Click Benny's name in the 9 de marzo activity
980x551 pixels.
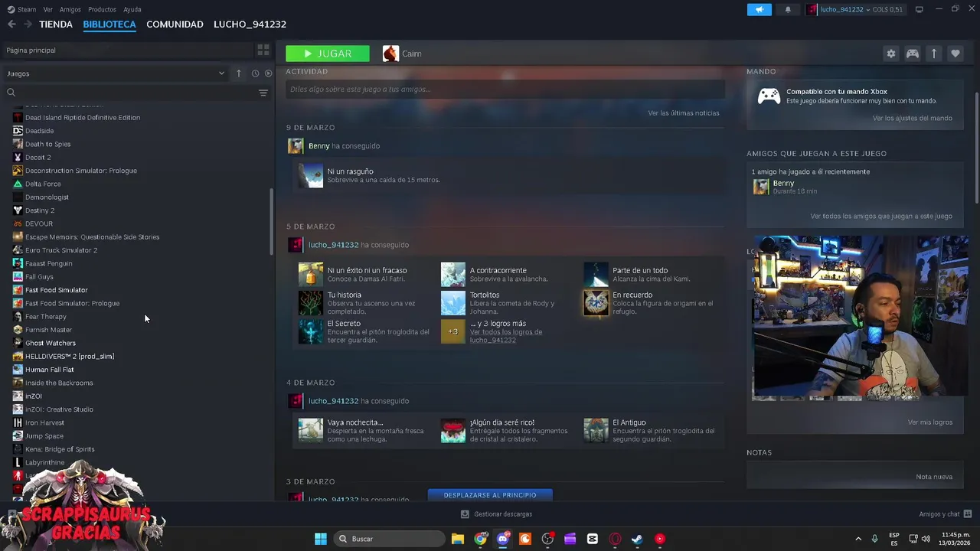[x=318, y=146]
